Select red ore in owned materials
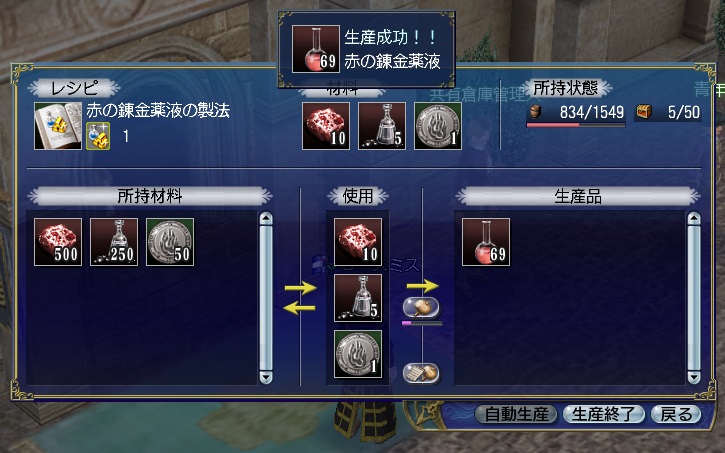The image size is (725, 453). click(58, 242)
